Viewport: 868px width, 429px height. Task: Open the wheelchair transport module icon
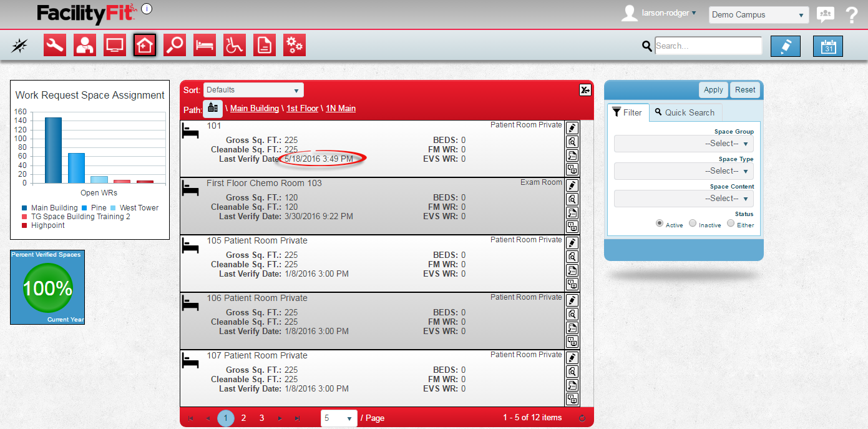pyautogui.click(x=235, y=46)
